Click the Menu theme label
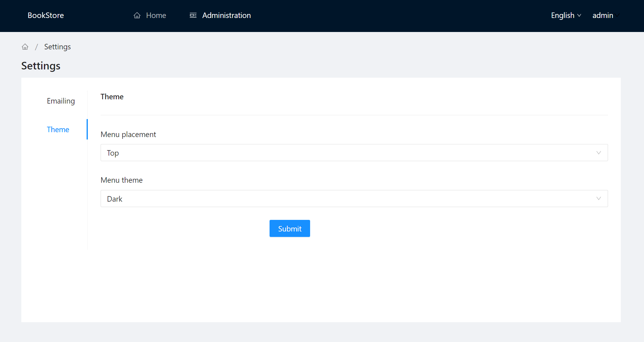This screenshot has height=342, width=644. (x=121, y=180)
